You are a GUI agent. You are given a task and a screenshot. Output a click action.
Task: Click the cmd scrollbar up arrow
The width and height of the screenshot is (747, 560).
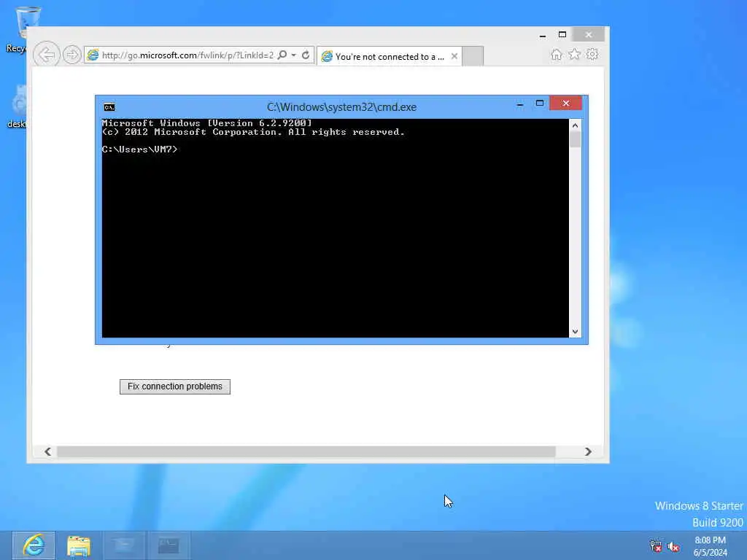pyautogui.click(x=575, y=125)
